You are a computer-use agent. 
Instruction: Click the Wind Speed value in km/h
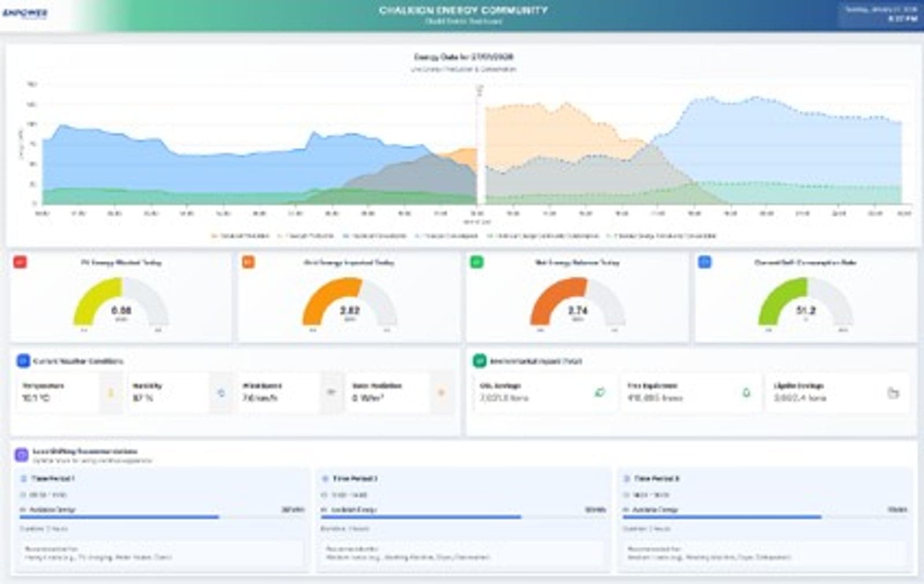[261, 398]
